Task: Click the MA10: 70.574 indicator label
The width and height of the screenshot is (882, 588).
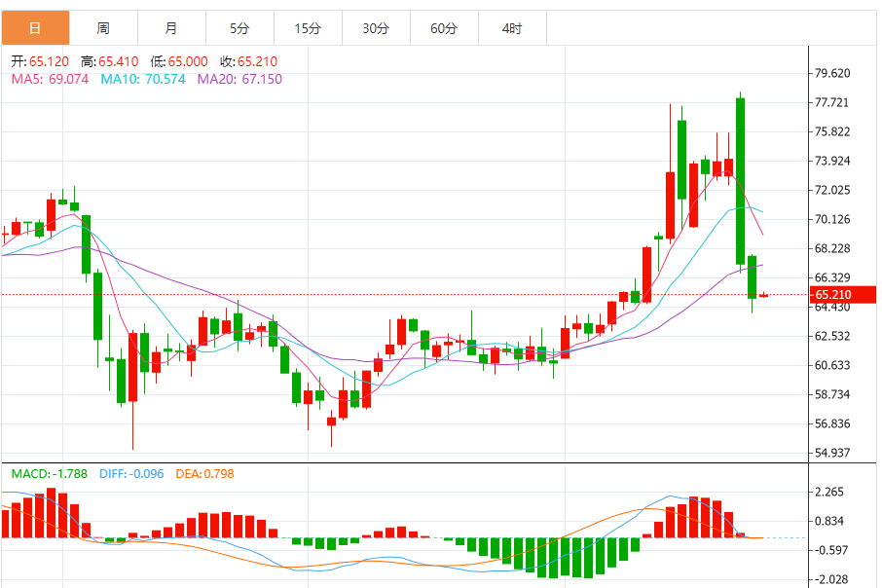Action: pyautogui.click(x=143, y=79)
